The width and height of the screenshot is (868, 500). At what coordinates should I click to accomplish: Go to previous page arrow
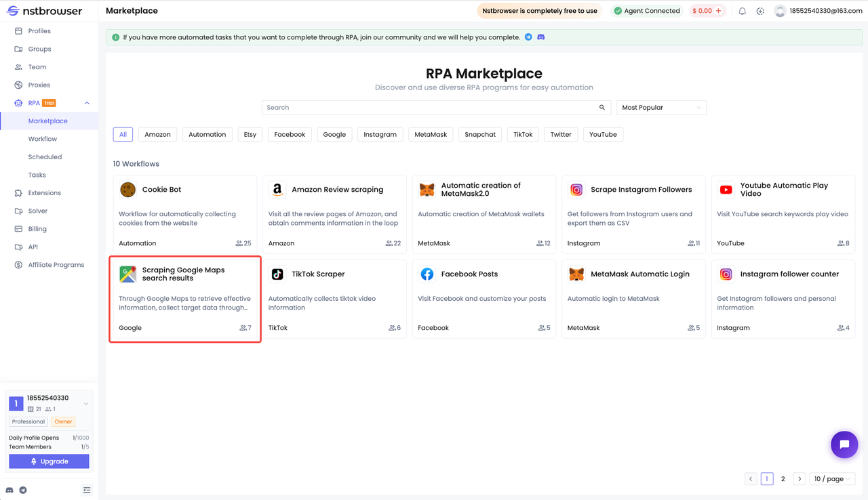tap(751, 478)
